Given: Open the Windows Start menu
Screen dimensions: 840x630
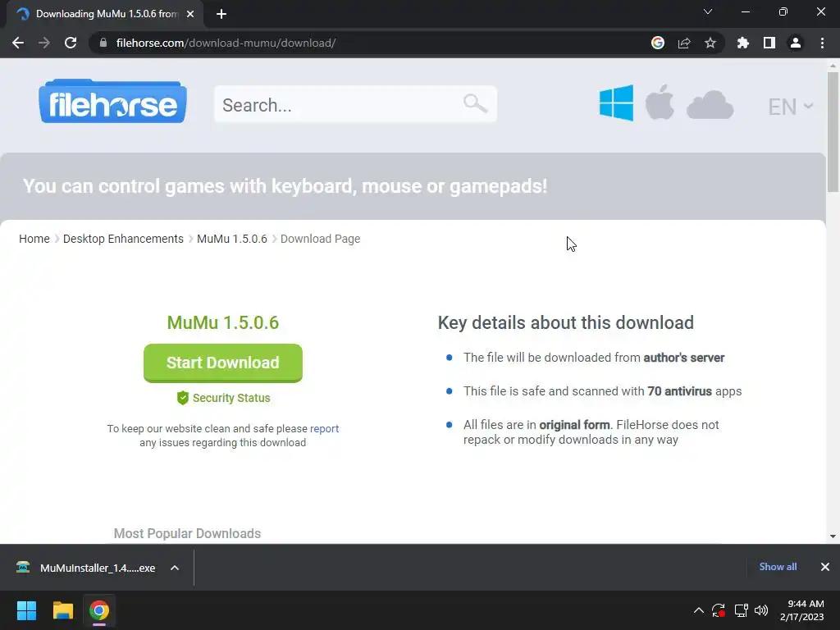Looking at the screenshot, I should (x=26, y=610).
